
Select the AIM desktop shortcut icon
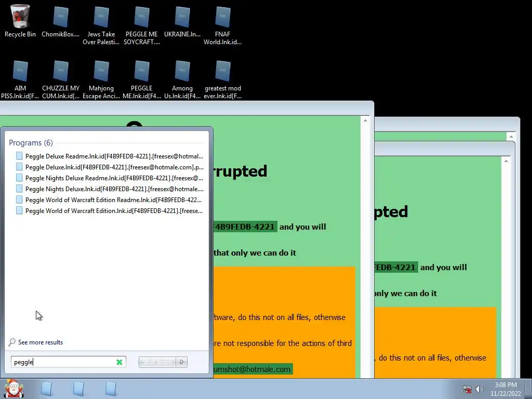coord(20,79)
